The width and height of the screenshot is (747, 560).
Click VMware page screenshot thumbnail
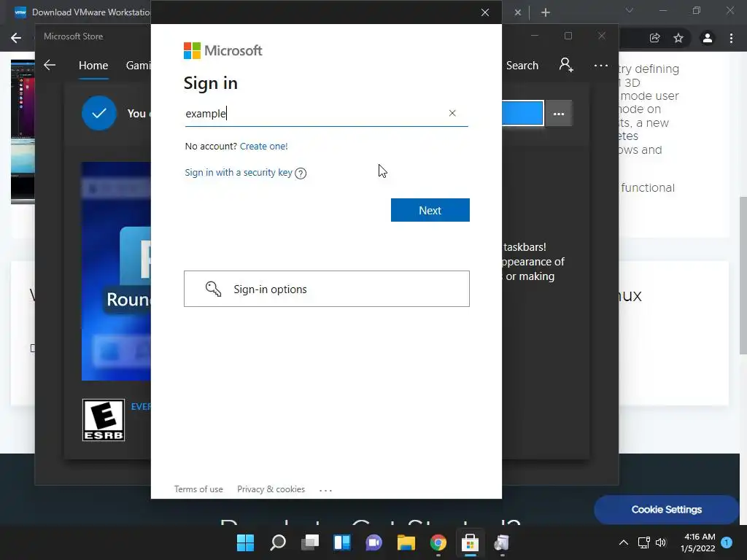point(23,132)
